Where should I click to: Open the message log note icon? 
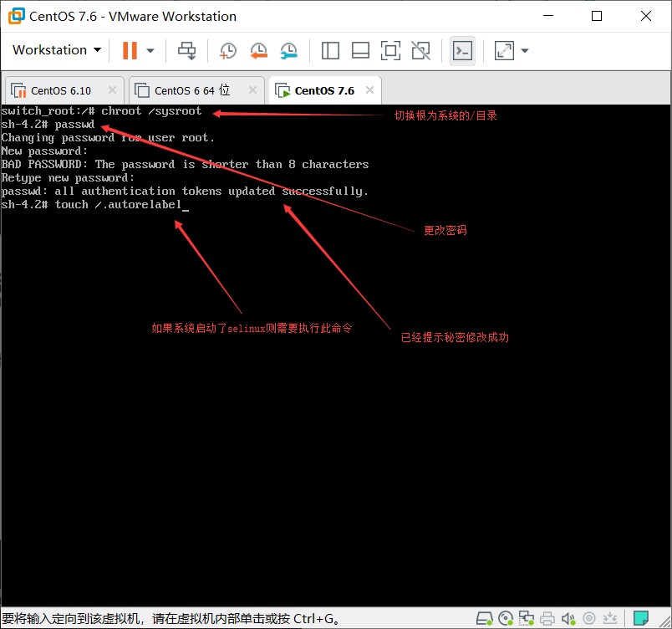click(x=641, y=618)
